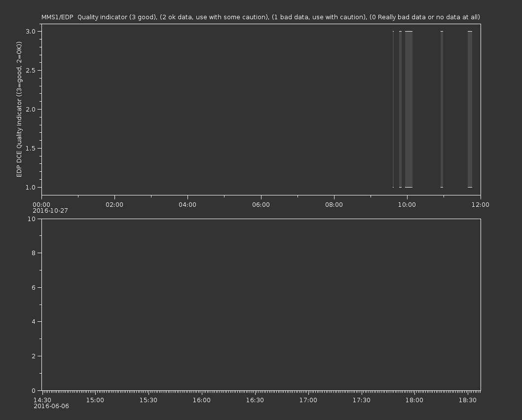Click the MMS1/EDP Quality indicator plot title
Screen dimensions: 522x420
point(261,17)
